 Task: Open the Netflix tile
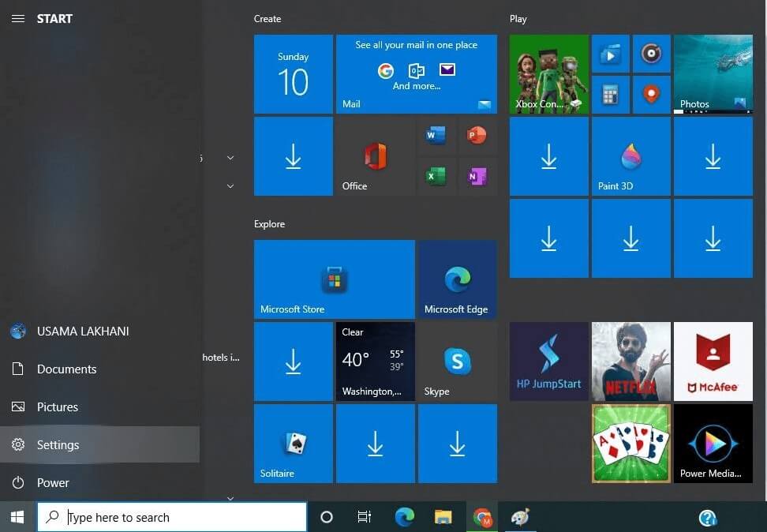pos(631,362)
